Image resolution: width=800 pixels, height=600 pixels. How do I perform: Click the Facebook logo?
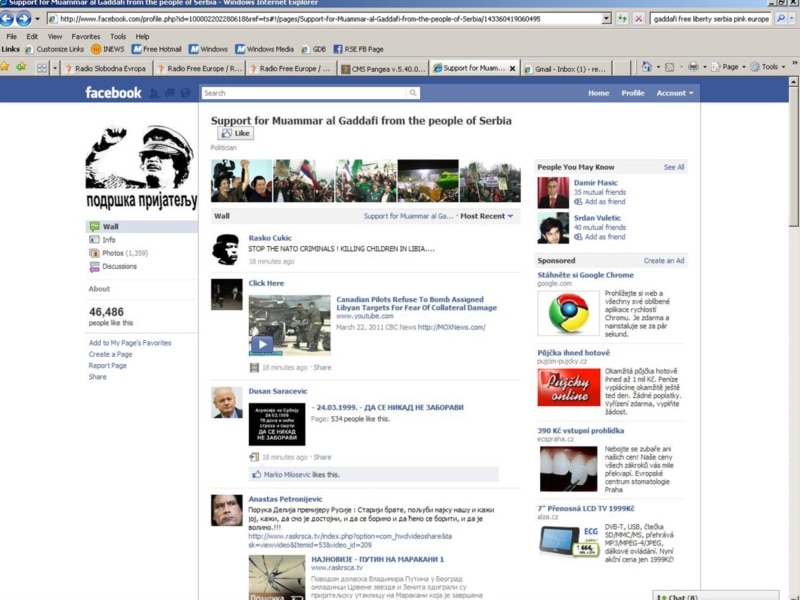113,93
